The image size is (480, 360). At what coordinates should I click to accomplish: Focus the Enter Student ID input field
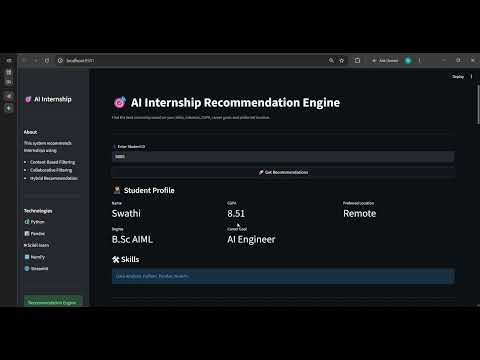283,156
